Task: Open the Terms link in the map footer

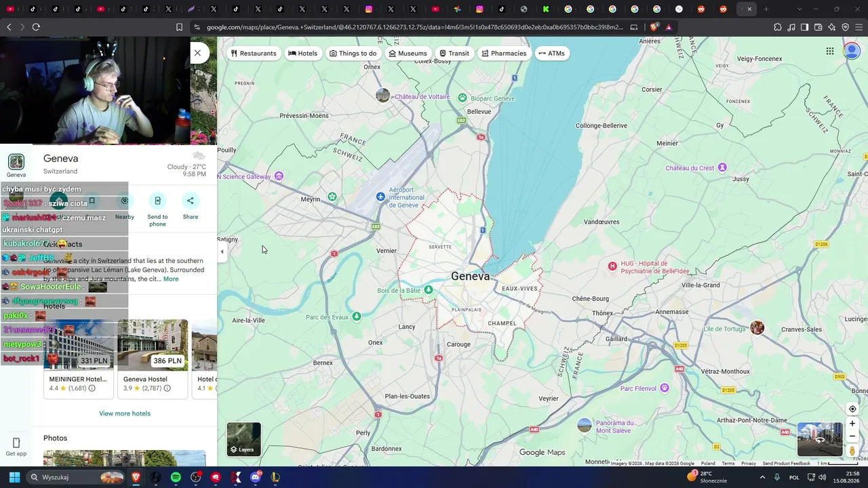Action: [x=728, y=464]
